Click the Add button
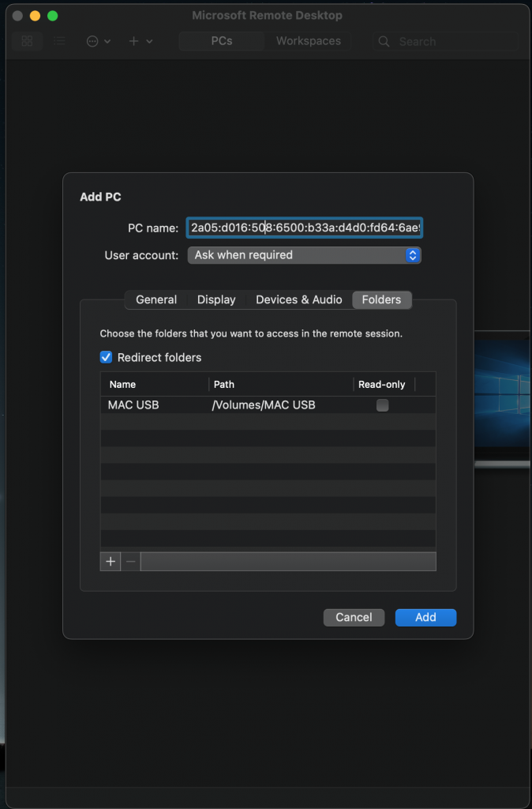The width and height of the screenshot is (532, 809). point(425,617)
